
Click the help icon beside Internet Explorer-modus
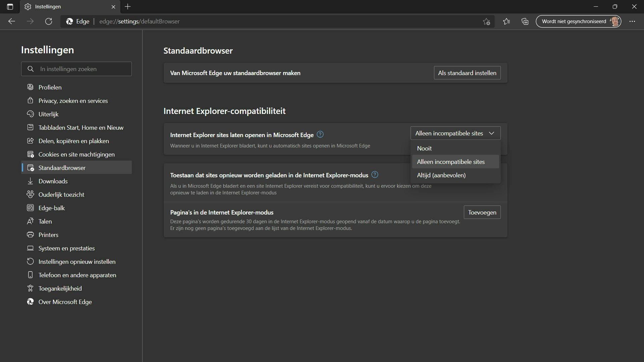[x=375, y=175]
